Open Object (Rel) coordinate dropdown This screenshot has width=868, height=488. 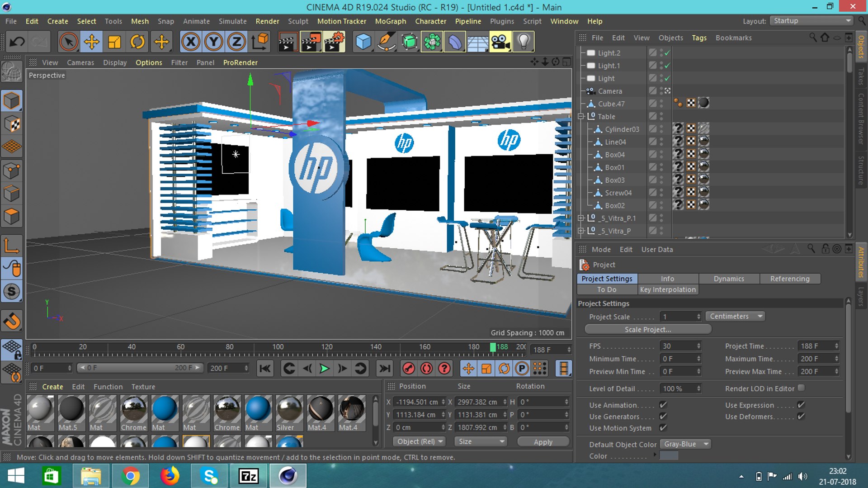419,441
